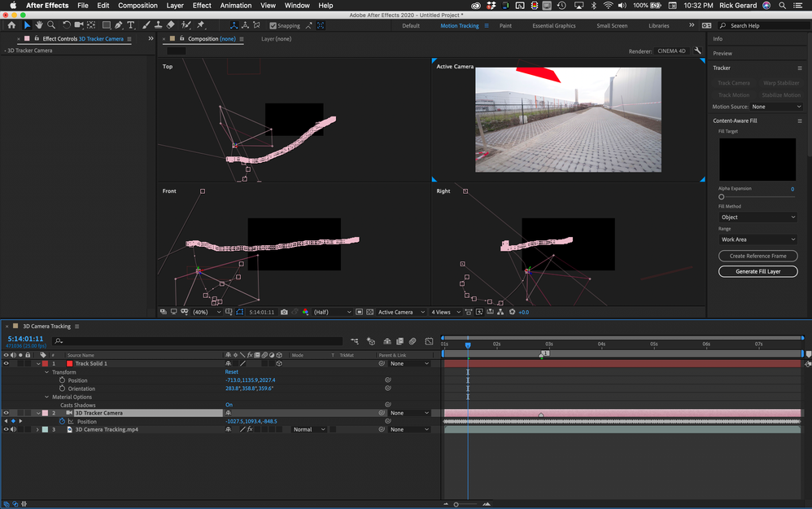Hide the Track Solid 1 layer
Viewport: 812px width, 509px height.
(7, 364)
